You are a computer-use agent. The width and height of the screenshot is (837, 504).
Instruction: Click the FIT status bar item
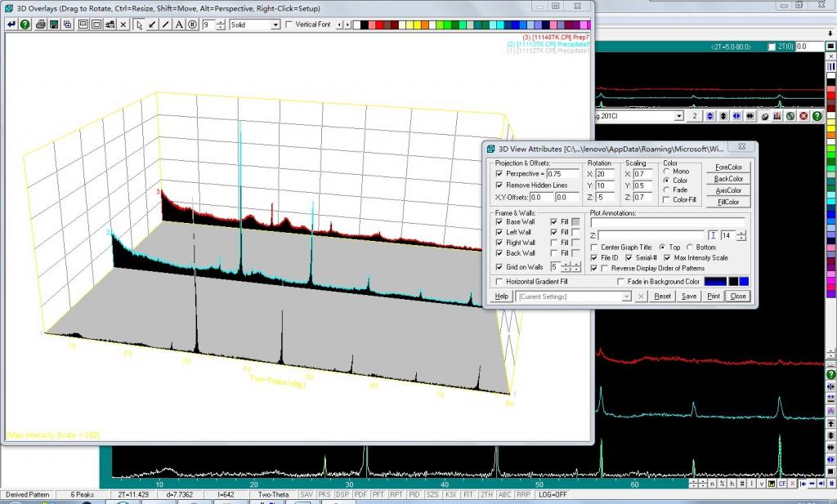point(468,495)
